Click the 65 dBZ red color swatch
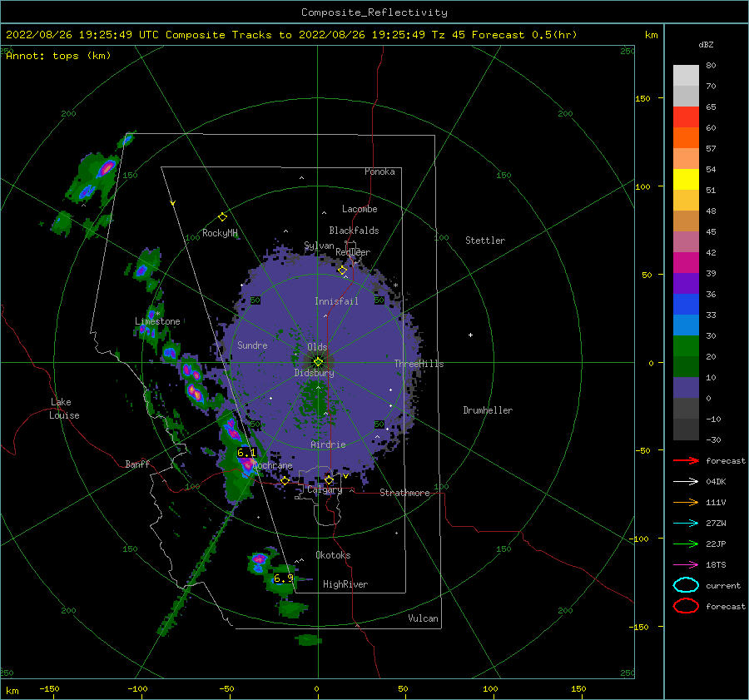Viewport: 749px width, 700px height. 686,117
